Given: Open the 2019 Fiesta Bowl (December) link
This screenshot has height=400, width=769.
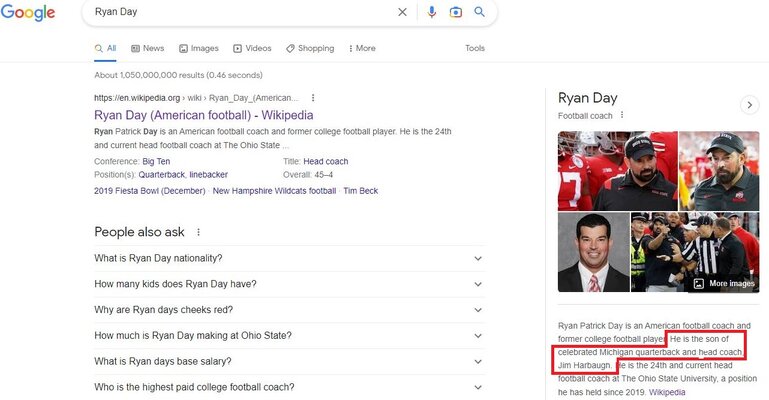Looking at the screenshot, I should click(x=150, y=191).
